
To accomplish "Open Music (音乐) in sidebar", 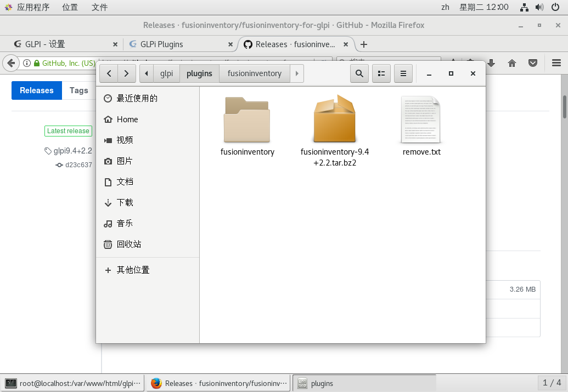I will (x=148, y=223).
